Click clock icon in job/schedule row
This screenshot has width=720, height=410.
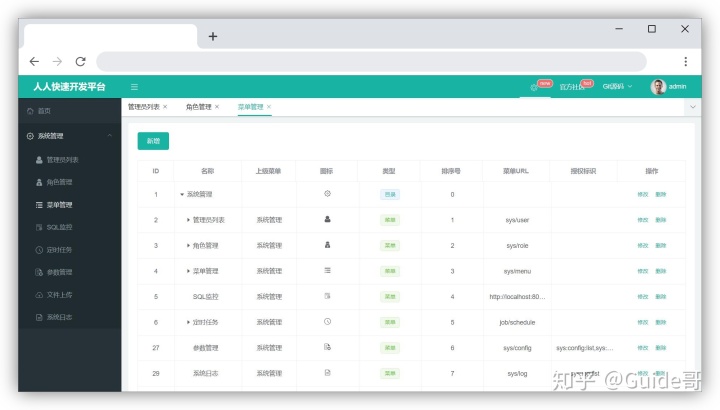tap(327, 322)
